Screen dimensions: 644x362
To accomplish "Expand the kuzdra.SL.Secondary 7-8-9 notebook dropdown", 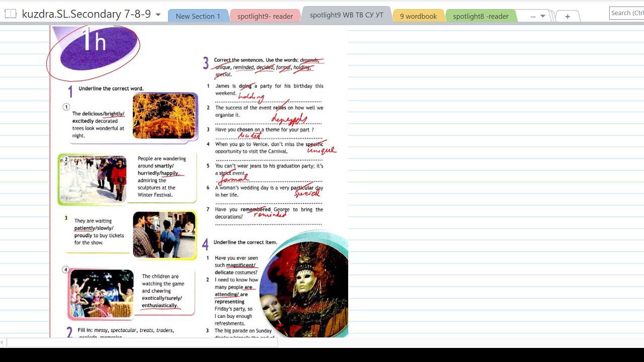I will (x=158, y=15).
